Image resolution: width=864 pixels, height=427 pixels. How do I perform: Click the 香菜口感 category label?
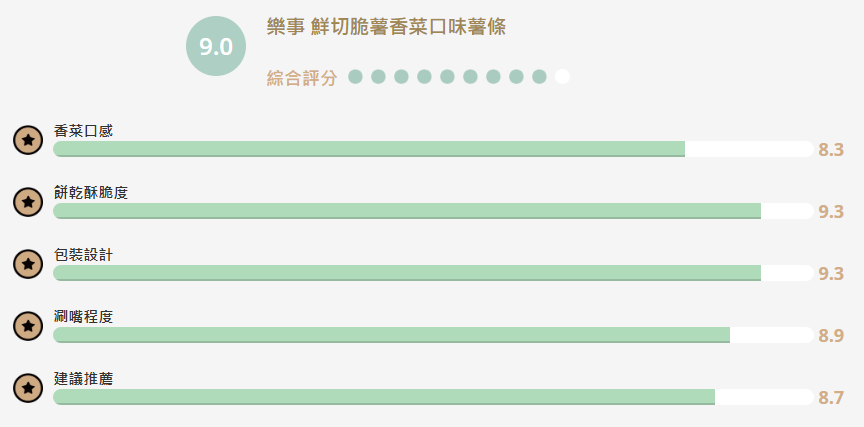83,131
